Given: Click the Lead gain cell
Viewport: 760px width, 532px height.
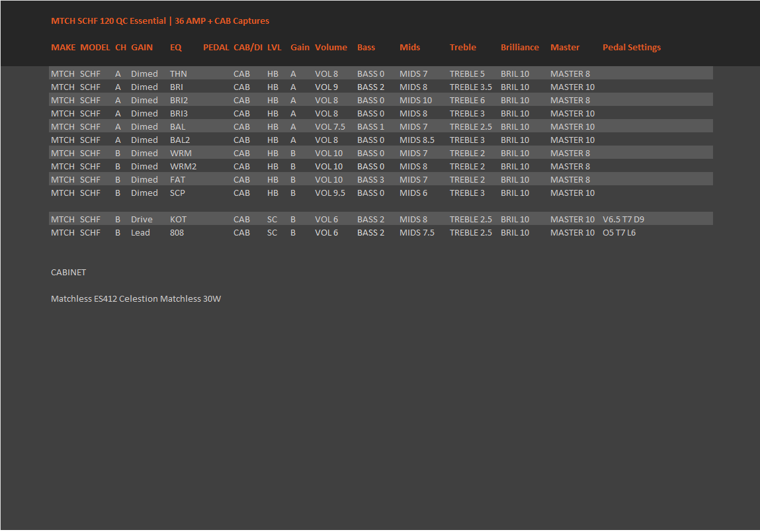Looking at the screenshot, I should pyautogui.click(x=140, y=233).
